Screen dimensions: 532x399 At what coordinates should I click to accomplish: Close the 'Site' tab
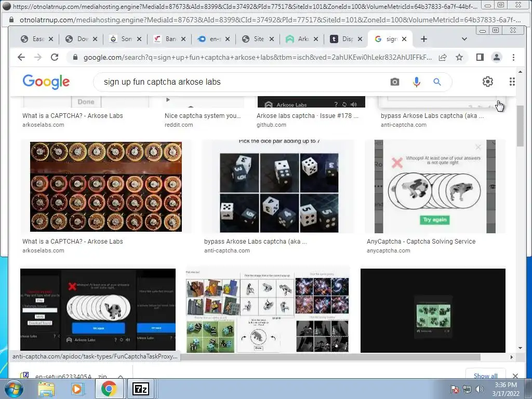point(271,39)
